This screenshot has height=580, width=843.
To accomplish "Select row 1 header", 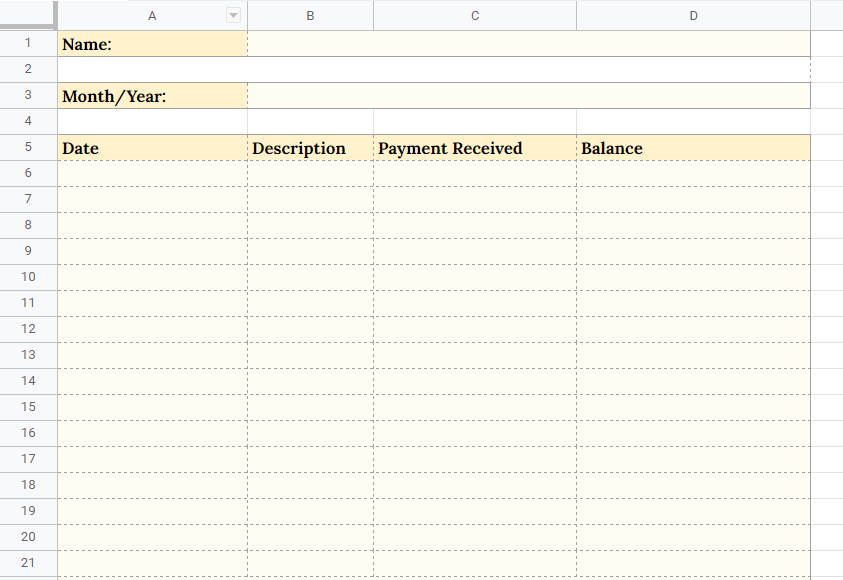I will click(x=28, y=44).
